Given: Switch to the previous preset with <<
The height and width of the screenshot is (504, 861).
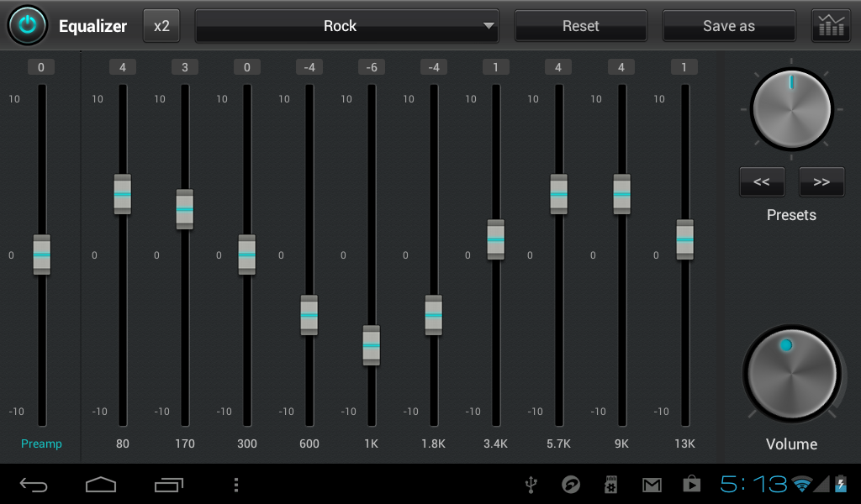Looking at the screenshot, I should 761,181.
